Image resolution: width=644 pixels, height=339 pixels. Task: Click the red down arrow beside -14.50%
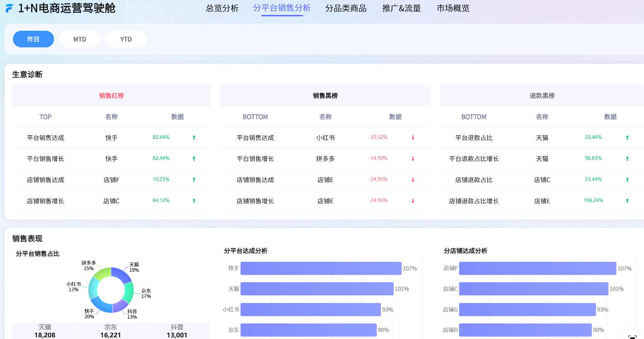pyautogui.click(x=413, y=158)
